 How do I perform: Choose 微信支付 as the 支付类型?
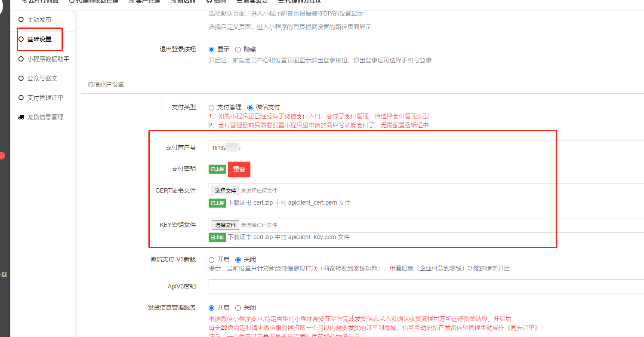250,107
